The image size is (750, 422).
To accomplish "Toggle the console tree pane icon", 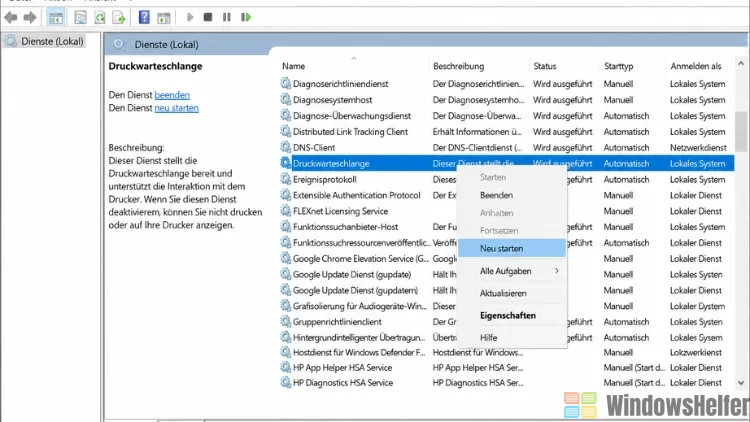I will point(55,18).
